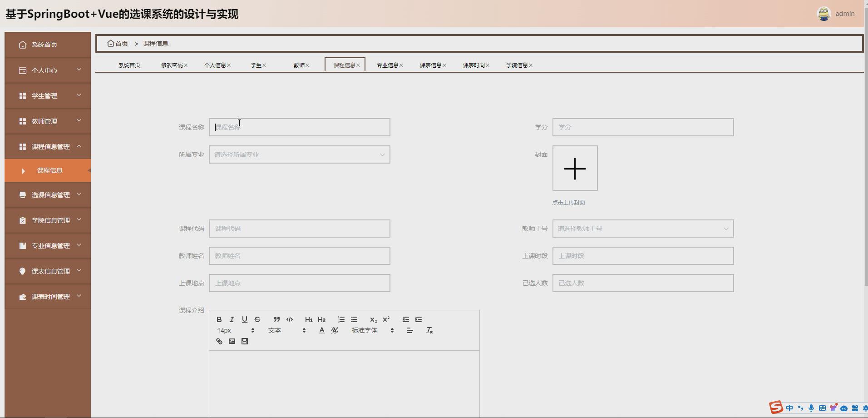The width and height of the screenshot is (868, 418).
Task: Toggle Sogou voice input microphone
Action: (x=811, y=408)
